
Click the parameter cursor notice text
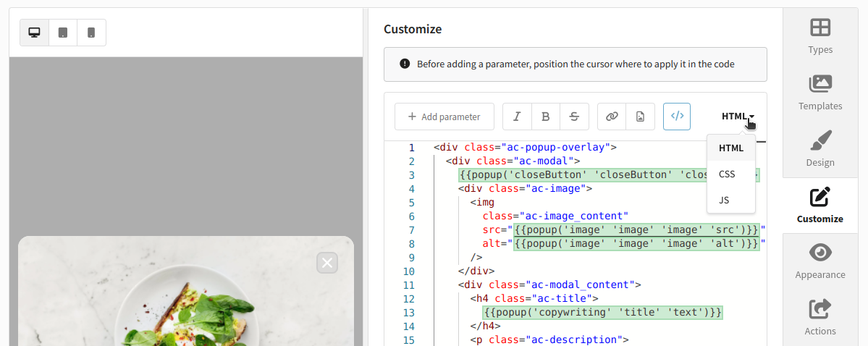click(576, 64)
